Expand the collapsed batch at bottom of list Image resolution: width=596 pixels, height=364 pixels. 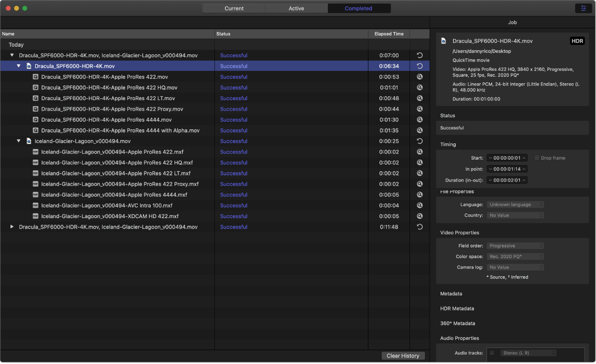pos(12,227)
